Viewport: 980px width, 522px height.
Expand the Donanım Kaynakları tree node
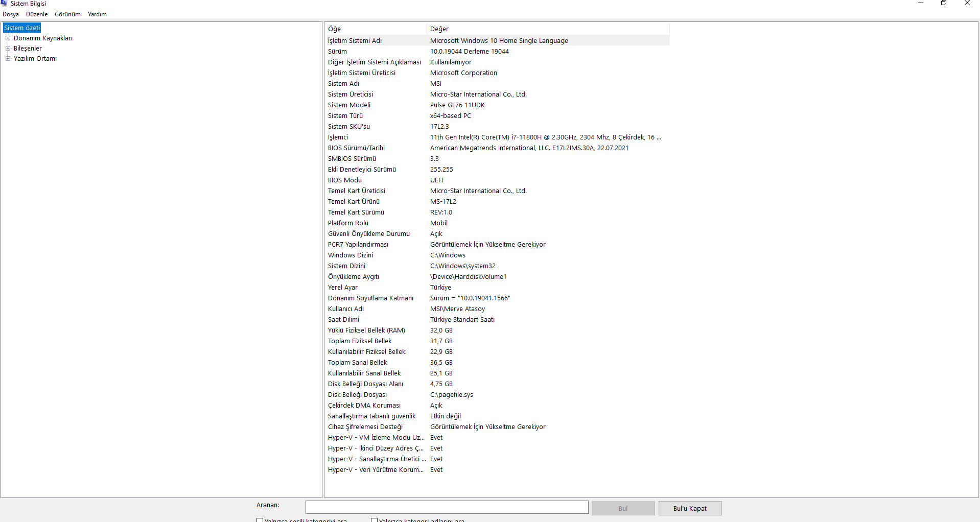8,38
